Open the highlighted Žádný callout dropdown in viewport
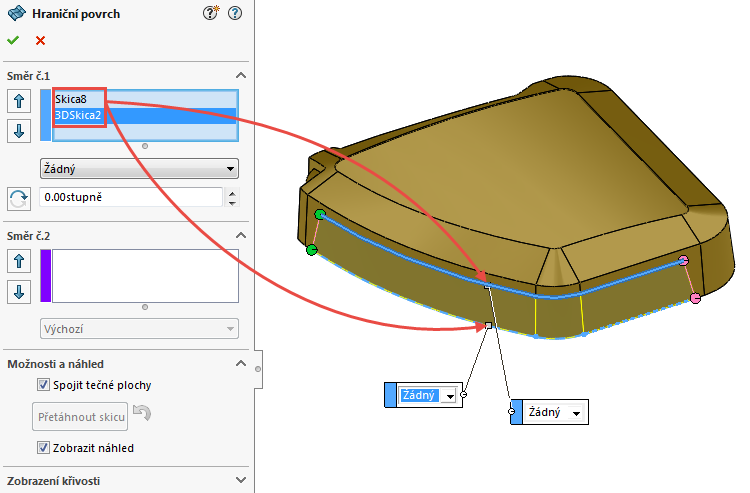Image resolution: width=750 pixels, height=493 pixels. click(x=450, y=396)
